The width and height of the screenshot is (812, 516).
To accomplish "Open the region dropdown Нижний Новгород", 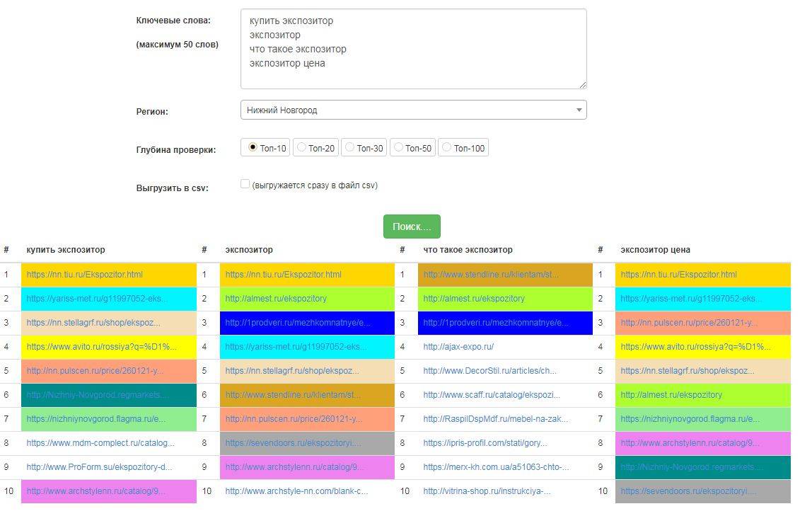I will (x=413, y=110).
